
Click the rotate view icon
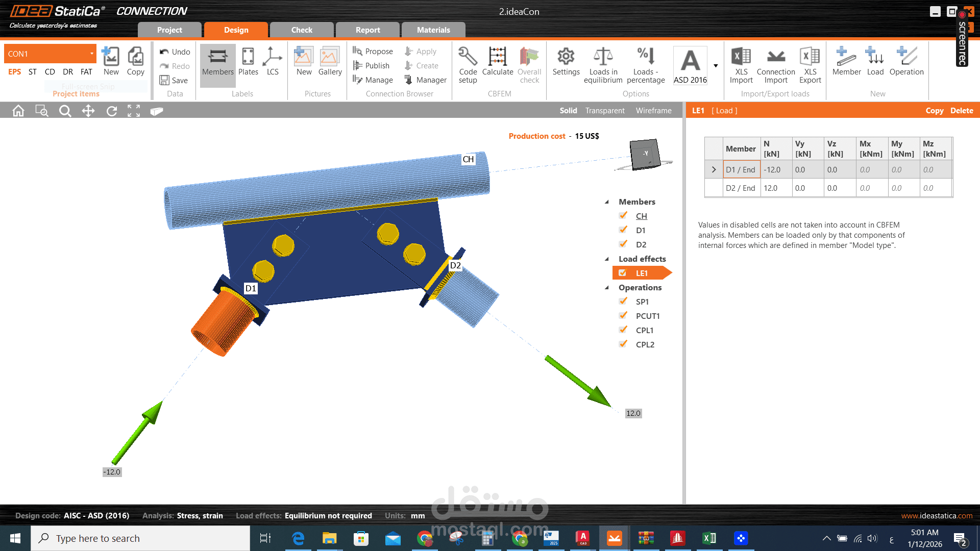pos(111,111)
